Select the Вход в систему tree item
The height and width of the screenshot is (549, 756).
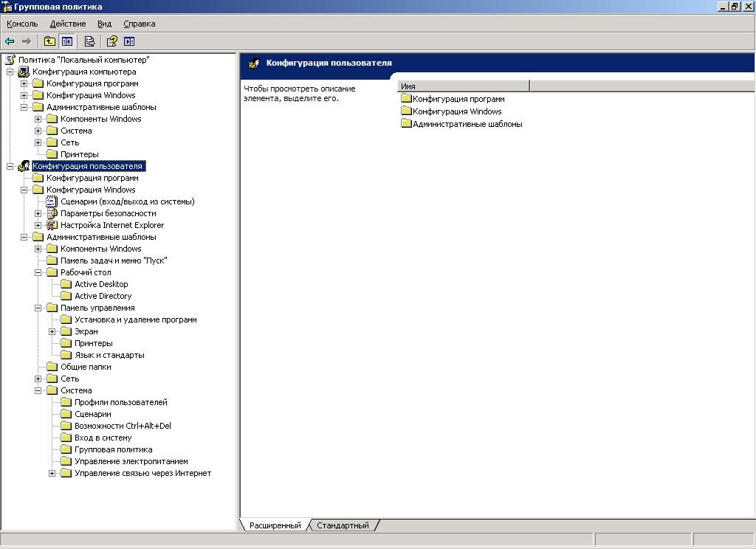pyautogui.click(x=103, y=438)
